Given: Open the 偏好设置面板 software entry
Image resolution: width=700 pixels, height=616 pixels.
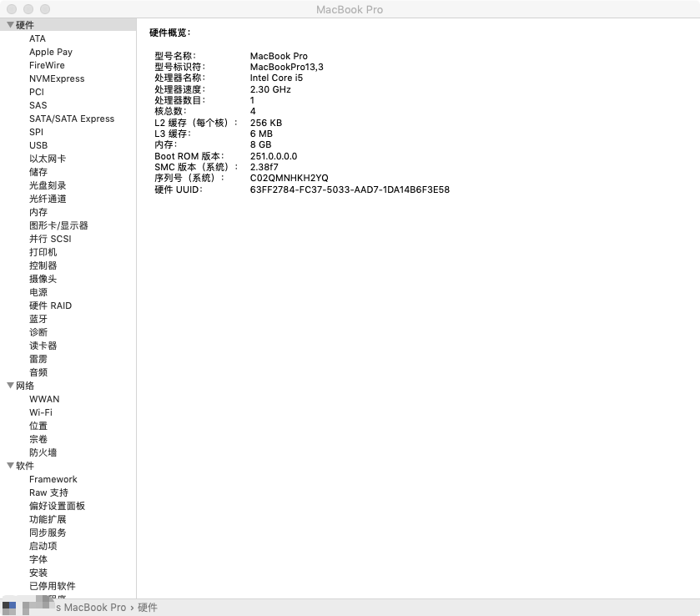Looking at the screenshot, I should coord(57,506).
